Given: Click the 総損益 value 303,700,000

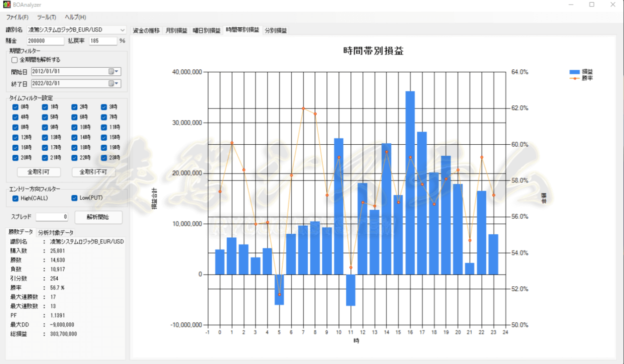Looking at the screenshot, I should pos(63,334).
